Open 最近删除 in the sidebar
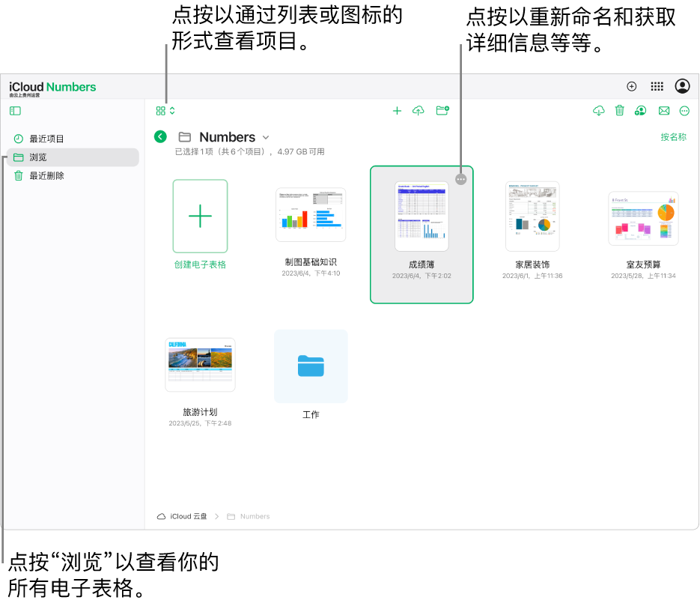The image size is (700, 606). pos(46,175)
